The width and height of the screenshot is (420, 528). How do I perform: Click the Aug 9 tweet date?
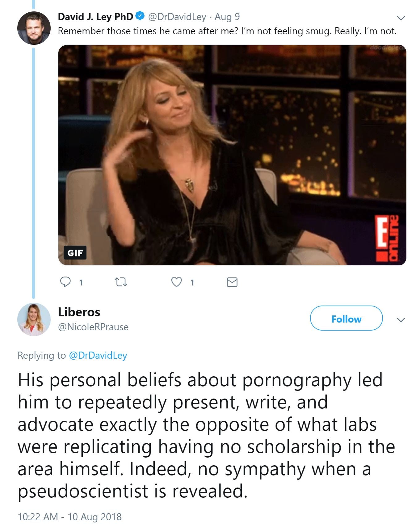pyautogui.click(x=227, y=17)
